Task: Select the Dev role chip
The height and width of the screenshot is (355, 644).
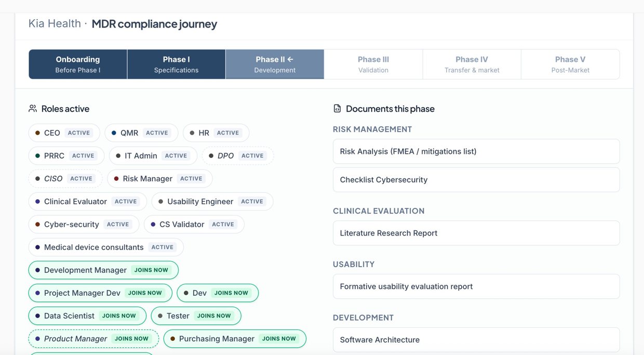Action: tap(218, 293)
